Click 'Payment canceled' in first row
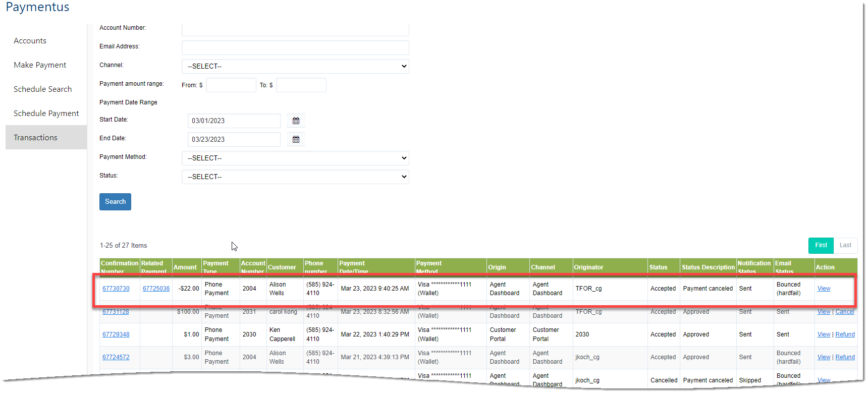868x394 pixels. tap(708, 289)
